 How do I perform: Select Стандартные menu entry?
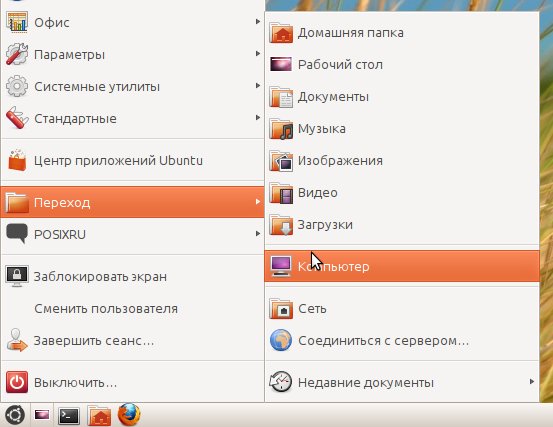click(133, 118)
